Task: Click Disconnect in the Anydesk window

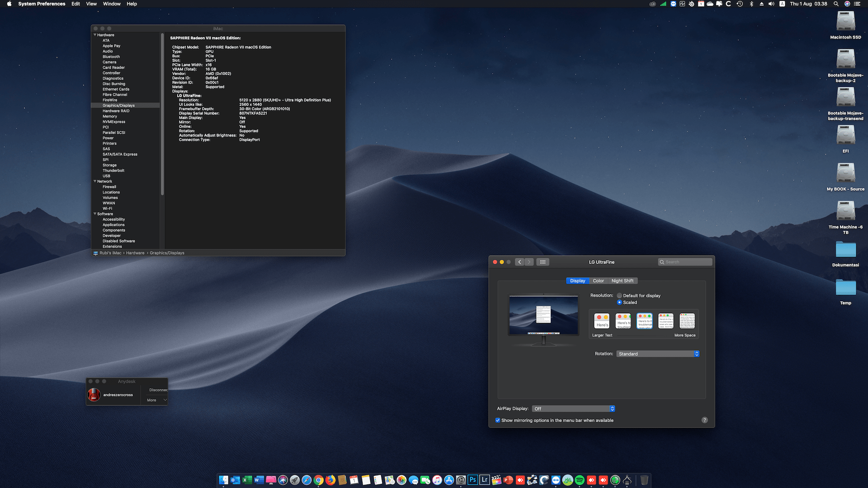Action: [x=158, y=390]
